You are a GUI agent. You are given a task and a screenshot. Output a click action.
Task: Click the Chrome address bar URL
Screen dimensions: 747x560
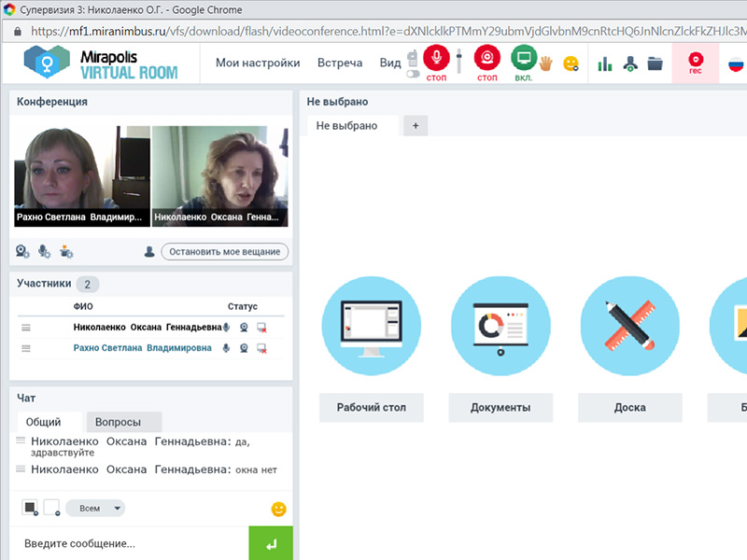click(387, 32)
